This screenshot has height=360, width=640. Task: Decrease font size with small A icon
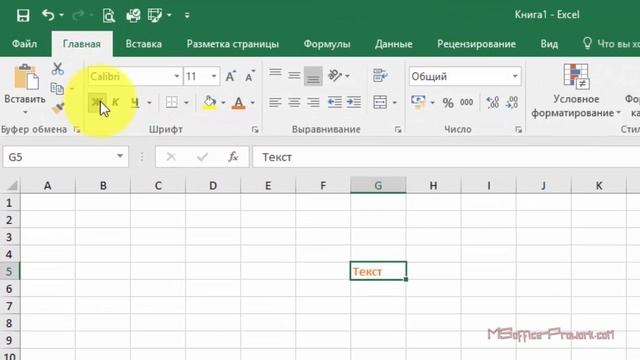pos(249,76)
